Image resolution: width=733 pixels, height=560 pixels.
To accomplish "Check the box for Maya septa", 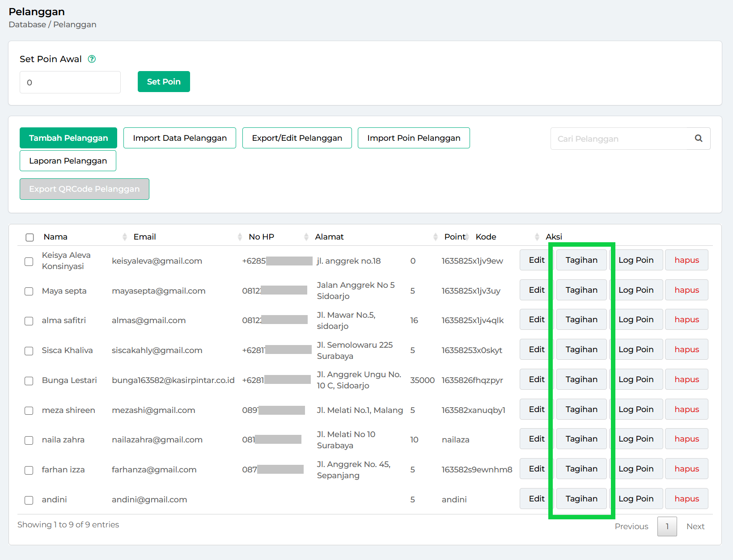I will point(29,291).
